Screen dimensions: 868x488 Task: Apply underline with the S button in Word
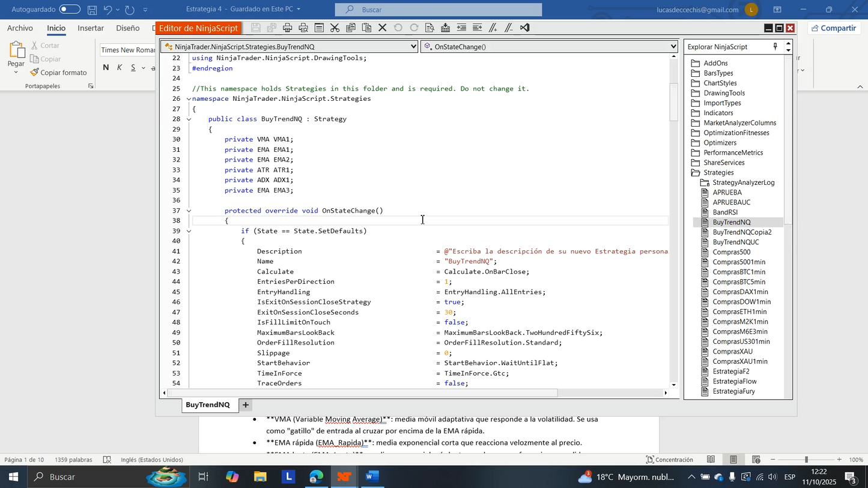[x=133, y=67]
